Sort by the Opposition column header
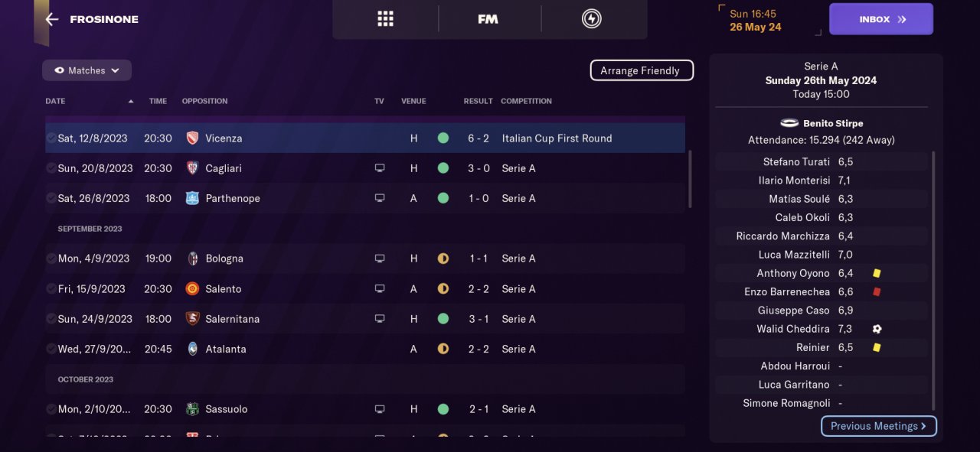Viewport: 980px width, 452px height. pos(204,101)
